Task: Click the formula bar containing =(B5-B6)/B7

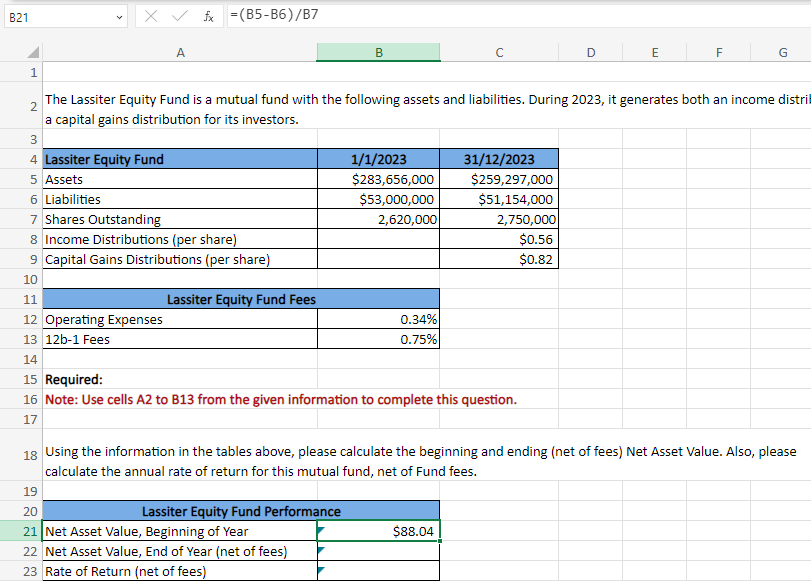Action: 500,15
